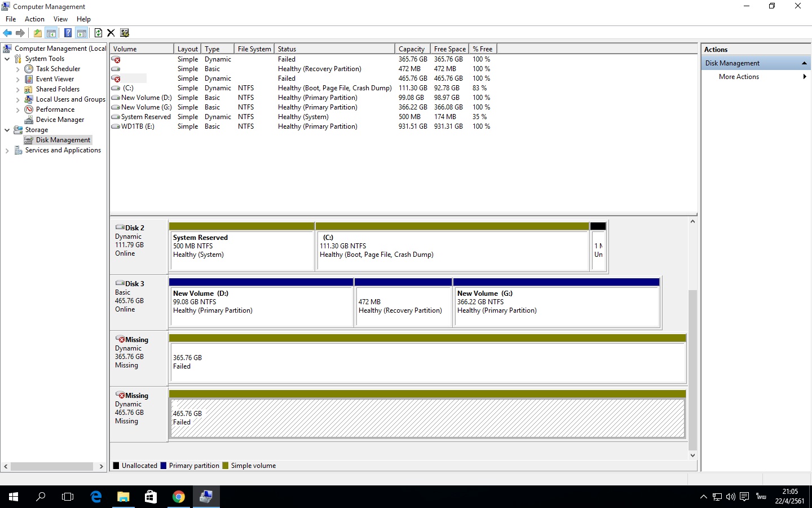812x508 pixels.
Task: Click the Up One Level folder icon
Action: 37,33
